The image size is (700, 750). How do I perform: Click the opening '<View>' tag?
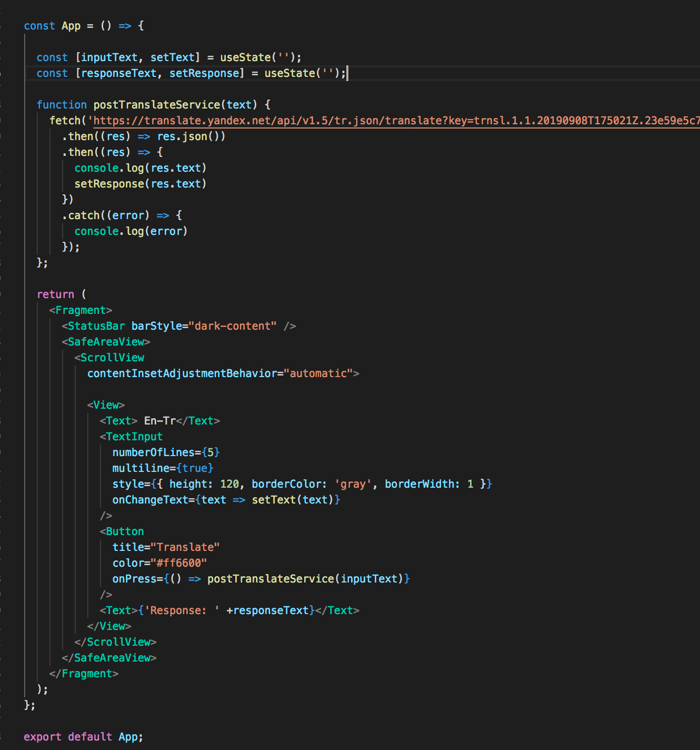(x=106, y=405)
